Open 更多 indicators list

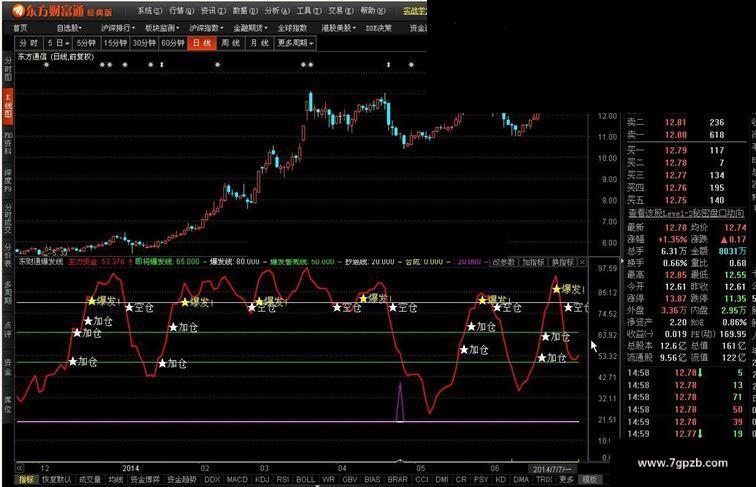[x=566, y=479]
